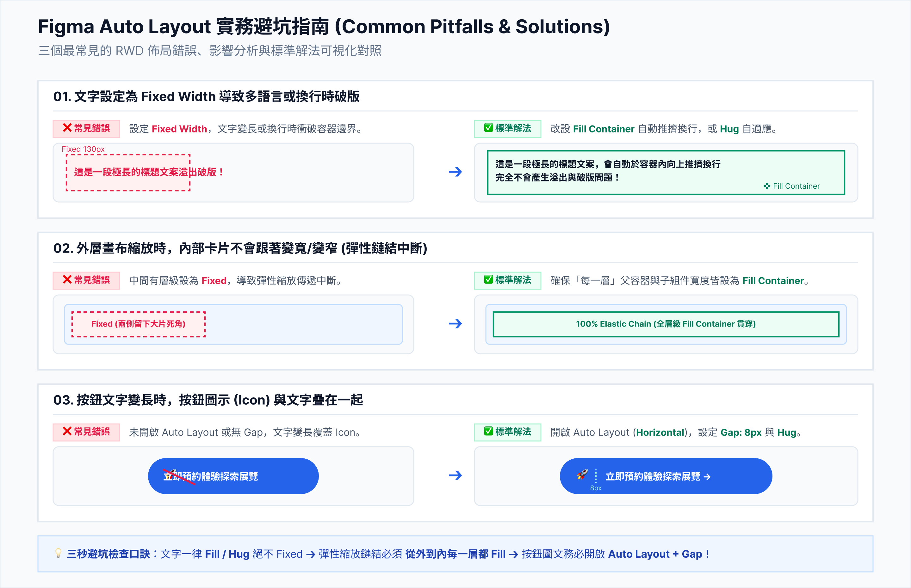Select the title "Figma Auto Layout 實務避坑指南"

tap(183, 27)
